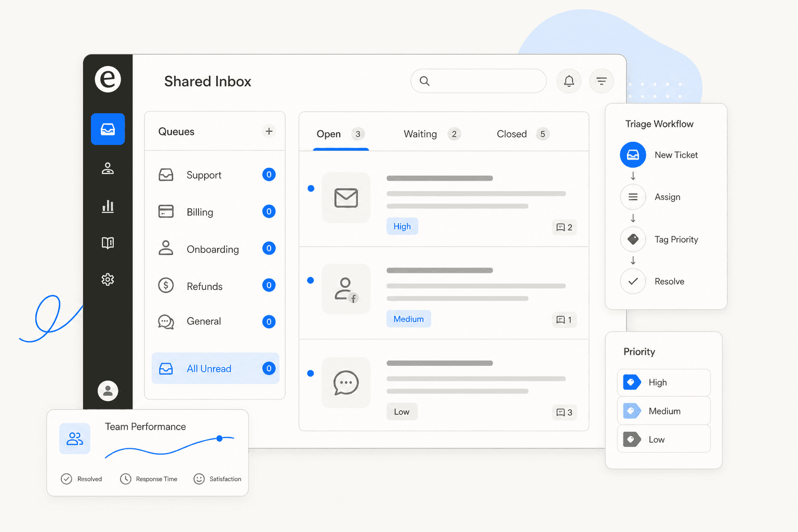The width and height of the screenshot is (798, 532).
Task: Click the New Ticket workflow step icon
Action: click(x=633, y=155)
